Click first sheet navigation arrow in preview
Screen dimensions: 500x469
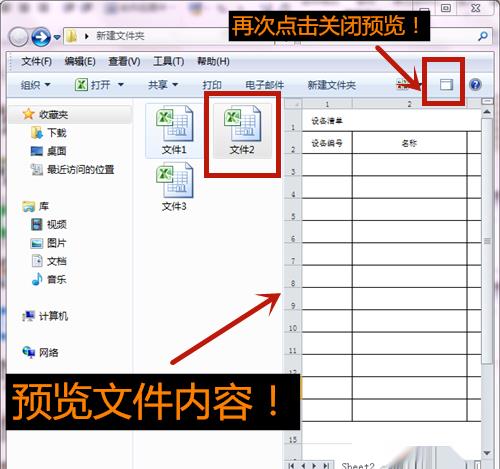tap(291, 465)
